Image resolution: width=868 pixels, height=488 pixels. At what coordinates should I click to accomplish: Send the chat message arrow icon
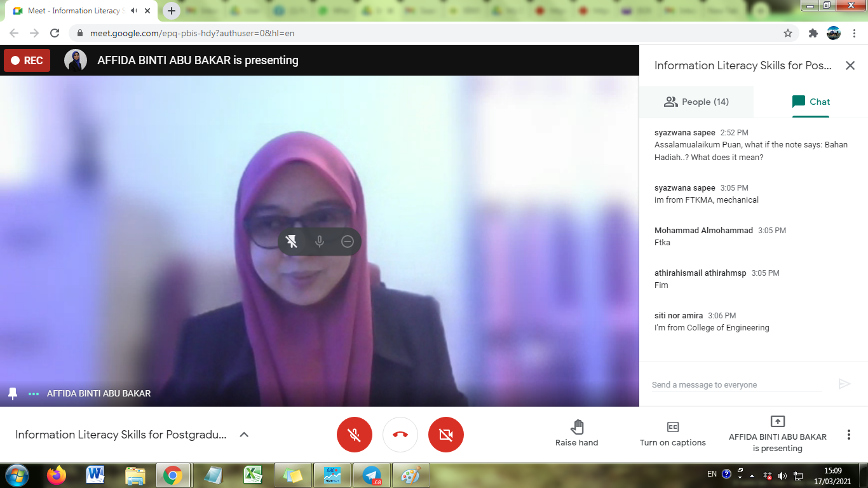click(844, 384)
